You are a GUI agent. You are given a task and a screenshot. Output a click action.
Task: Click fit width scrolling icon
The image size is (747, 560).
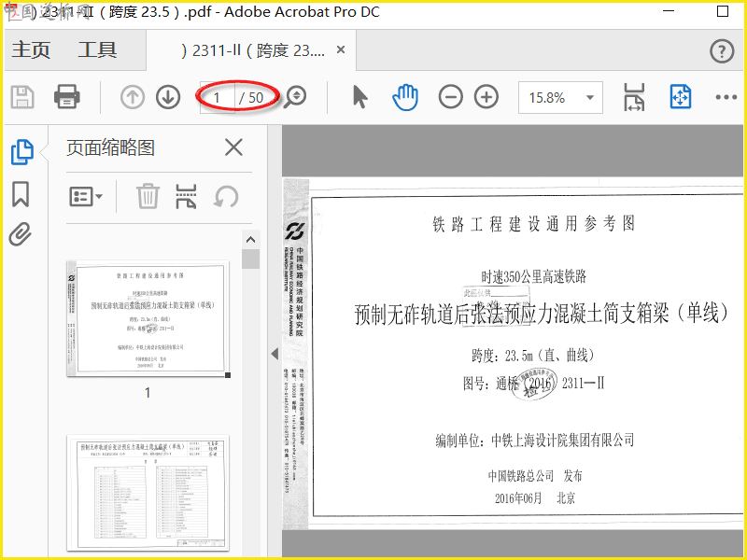[634, 97]
